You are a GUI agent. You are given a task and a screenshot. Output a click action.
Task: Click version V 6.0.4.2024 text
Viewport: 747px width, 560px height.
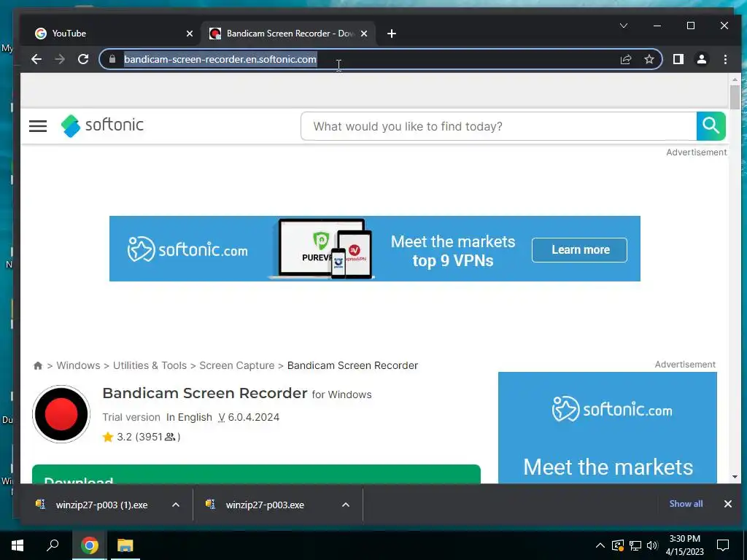(x=249, y=417)
